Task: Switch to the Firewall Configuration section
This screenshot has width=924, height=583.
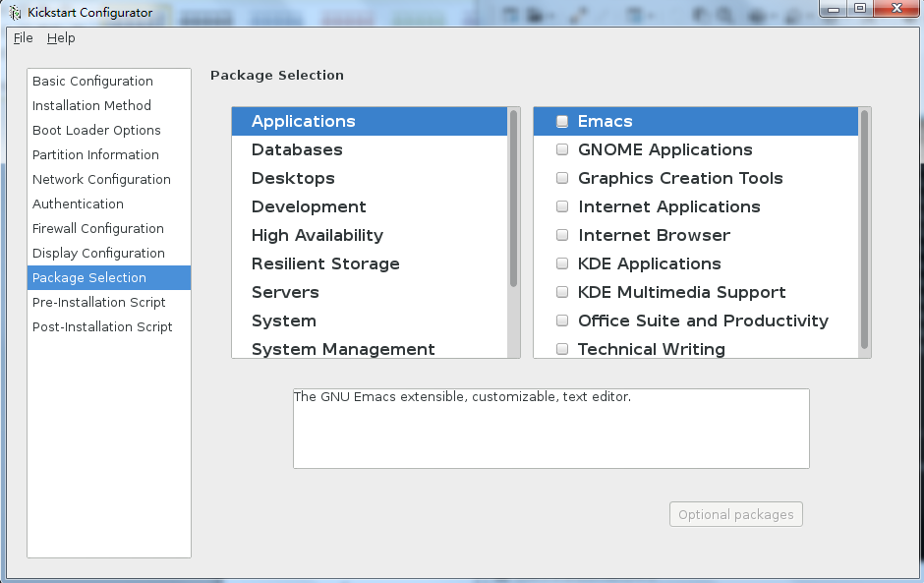Action: [98, 229]
